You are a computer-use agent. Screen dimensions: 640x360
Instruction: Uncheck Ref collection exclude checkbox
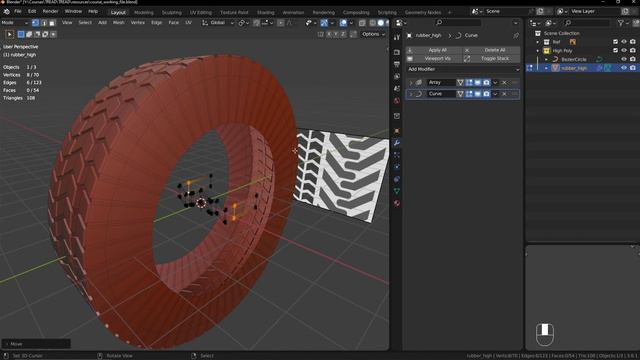coord(616,42)
